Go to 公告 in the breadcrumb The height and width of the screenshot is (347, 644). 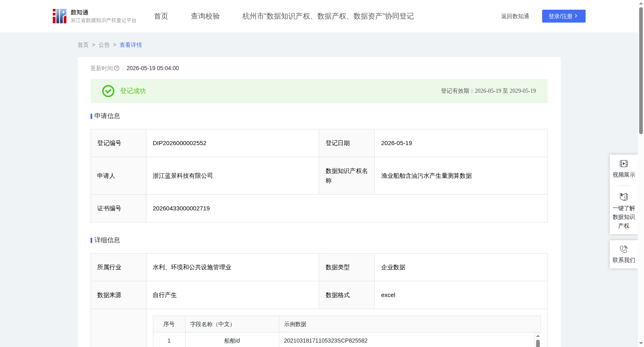pos(104,45)
